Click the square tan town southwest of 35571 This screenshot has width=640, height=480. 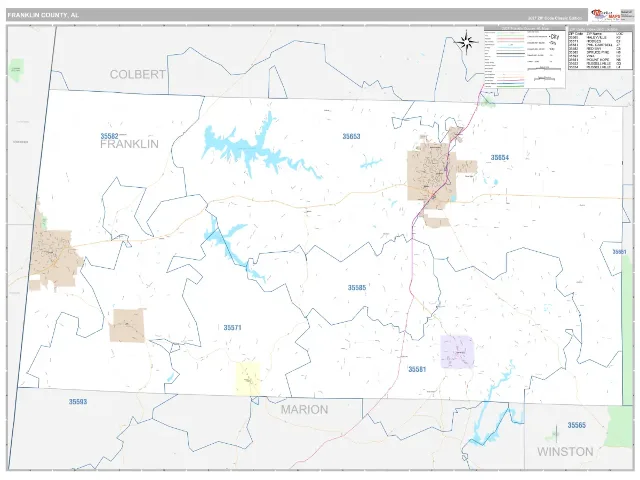click(127, 326)
